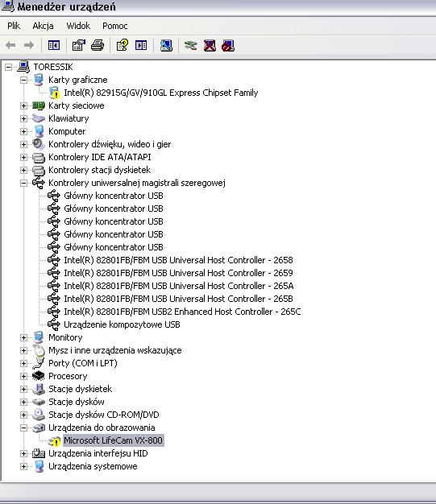This screenshot has height=504, width=436.
Task: Click the Properties toolbar icon
Action: [x=79, y=45]
